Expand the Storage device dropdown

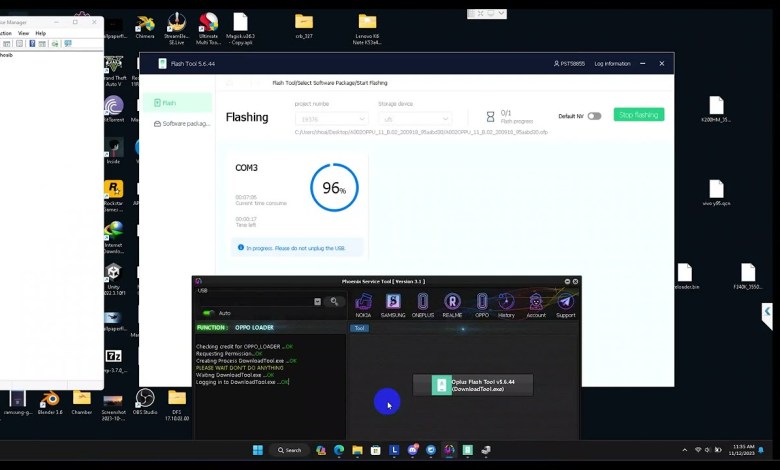(414, 119)
